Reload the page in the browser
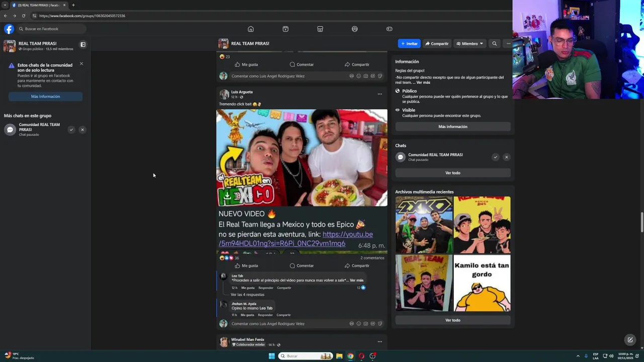 point(23,16)
